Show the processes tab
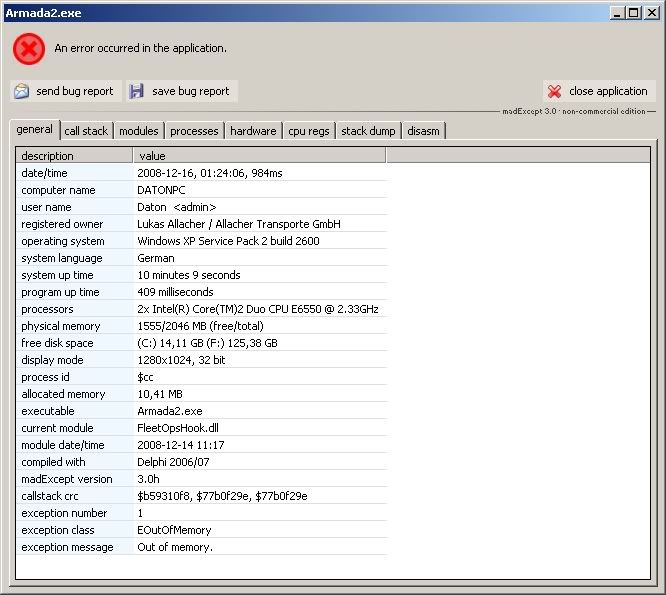The height and width of the screenshot is (595, 666). [x=194, y=131]
